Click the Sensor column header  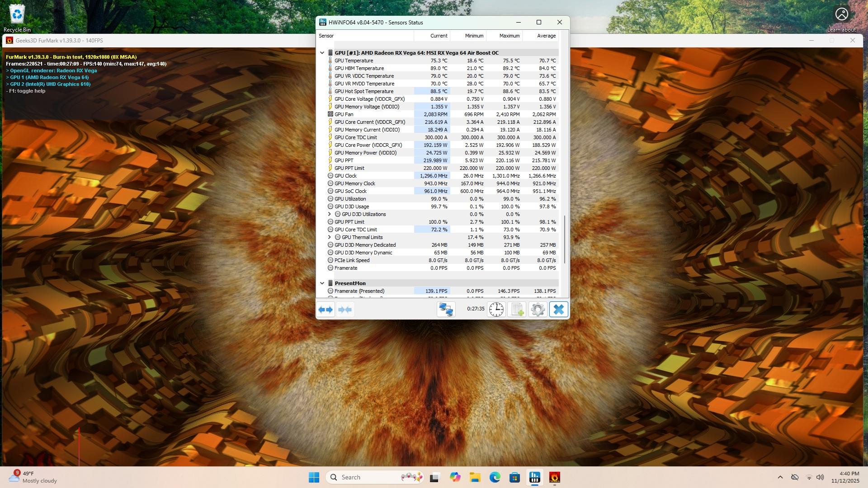tap(365, 36)
